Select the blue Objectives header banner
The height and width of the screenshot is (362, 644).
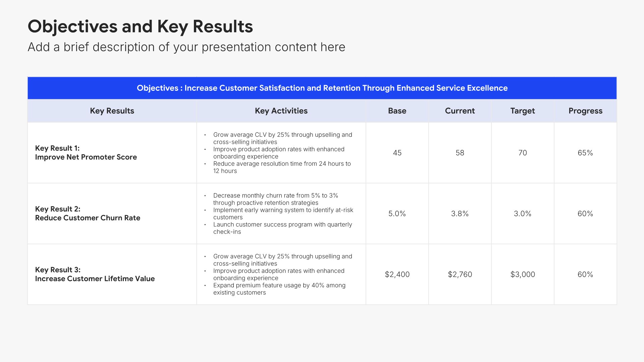(x=322, y=88)
